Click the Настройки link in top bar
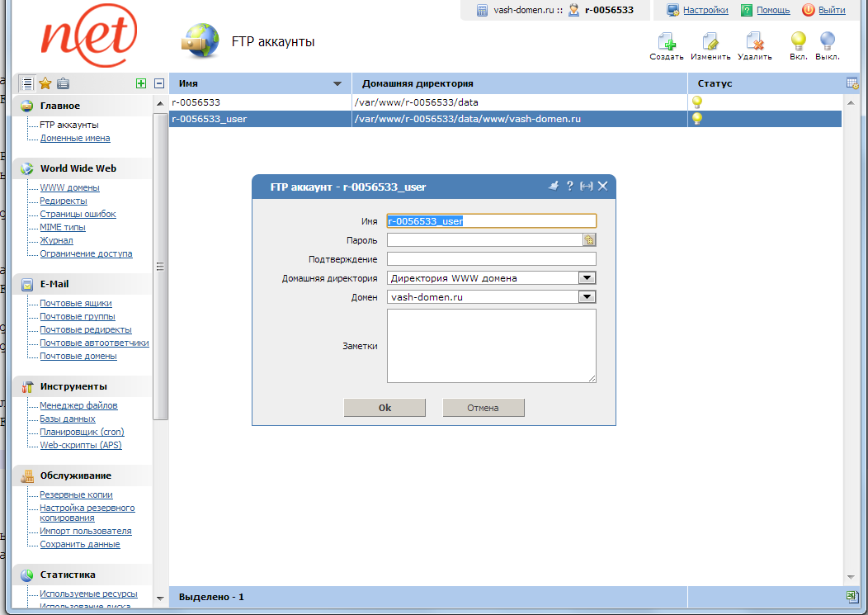The height and width of the screenshot is (615, 868). (705, 10)
